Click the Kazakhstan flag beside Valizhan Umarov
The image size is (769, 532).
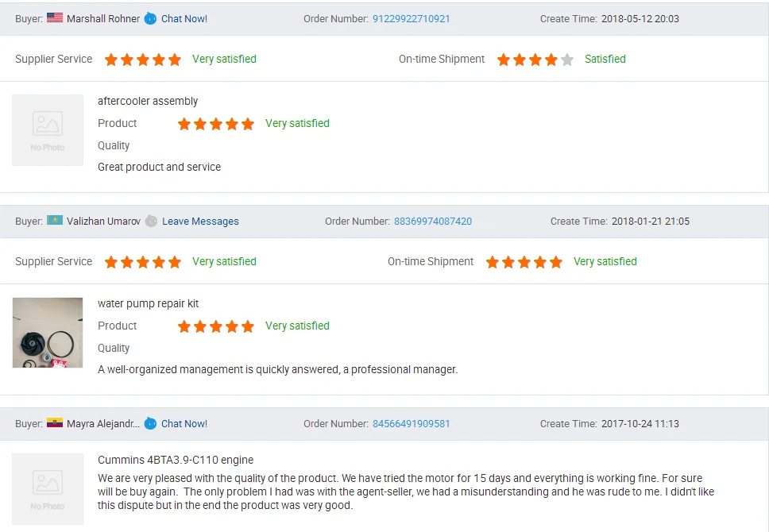click(x=55, y=221)
